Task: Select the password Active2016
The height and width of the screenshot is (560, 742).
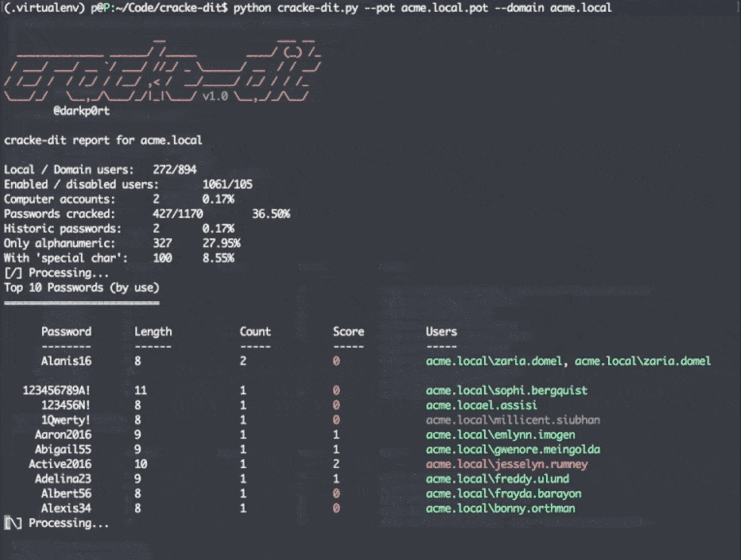Action: (x=60, y=464)
